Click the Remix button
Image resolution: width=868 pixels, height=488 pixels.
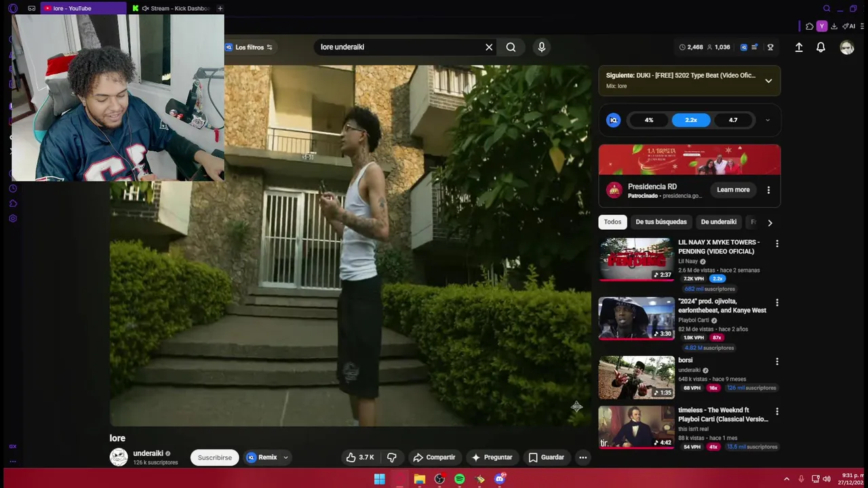[262, 457]
